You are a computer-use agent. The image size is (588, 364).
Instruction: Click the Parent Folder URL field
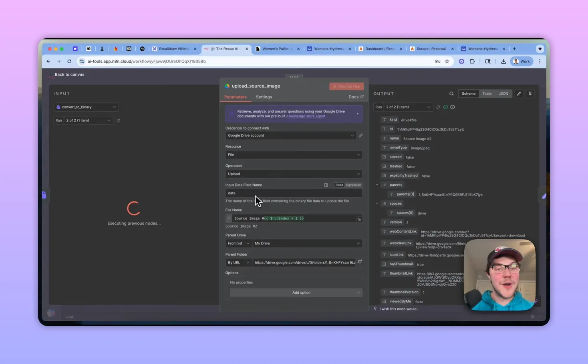pos(304,263)
